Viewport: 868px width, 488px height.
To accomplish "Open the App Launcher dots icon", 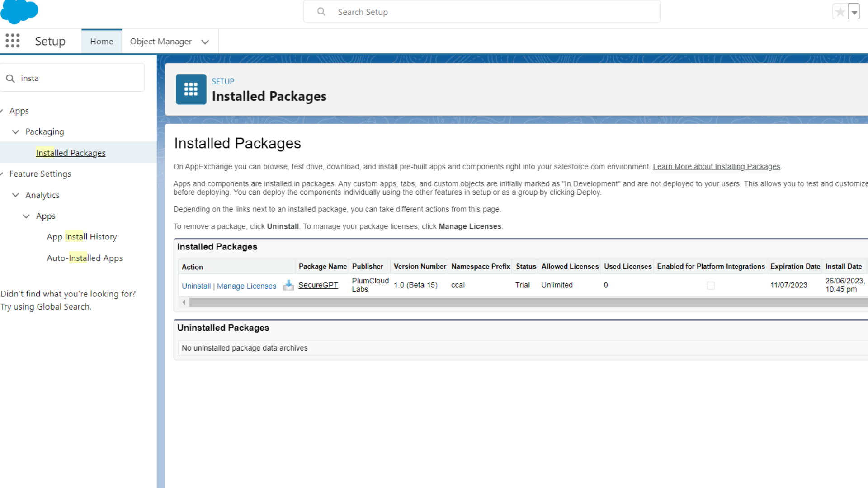I will (x=13, y=41).
